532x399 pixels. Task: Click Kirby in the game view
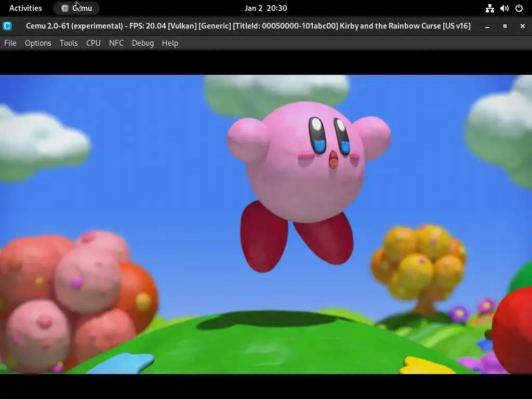coord(308,187)
